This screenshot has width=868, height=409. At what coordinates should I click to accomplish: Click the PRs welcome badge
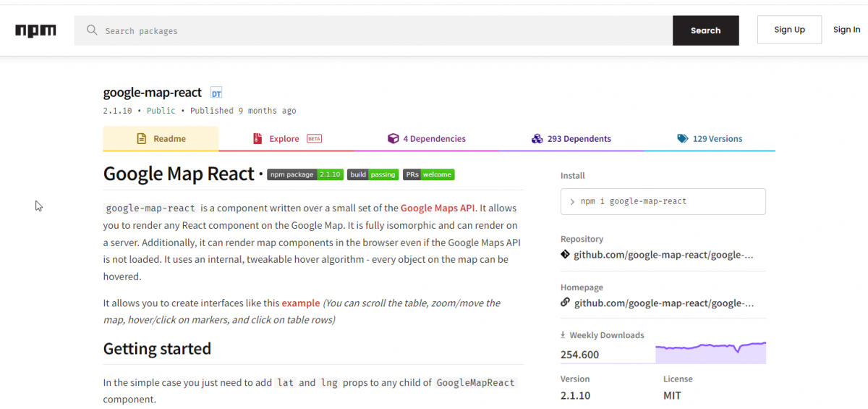click(x=428, y=174)
